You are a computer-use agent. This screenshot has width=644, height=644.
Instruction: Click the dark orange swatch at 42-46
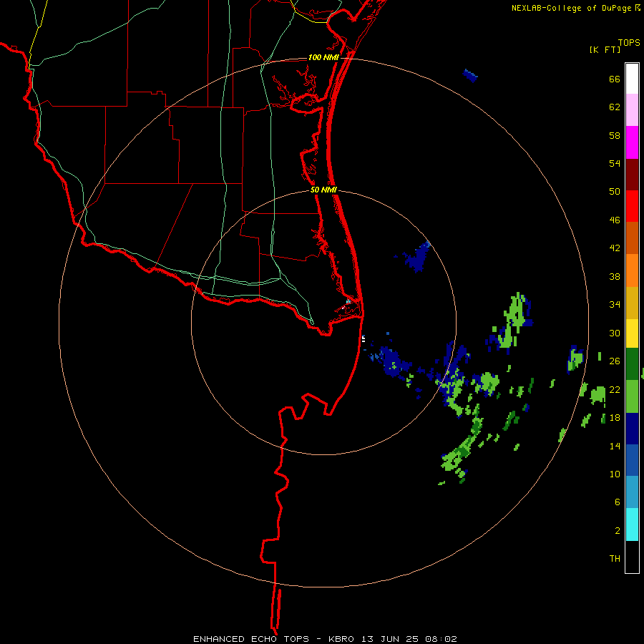click(632, 238)
